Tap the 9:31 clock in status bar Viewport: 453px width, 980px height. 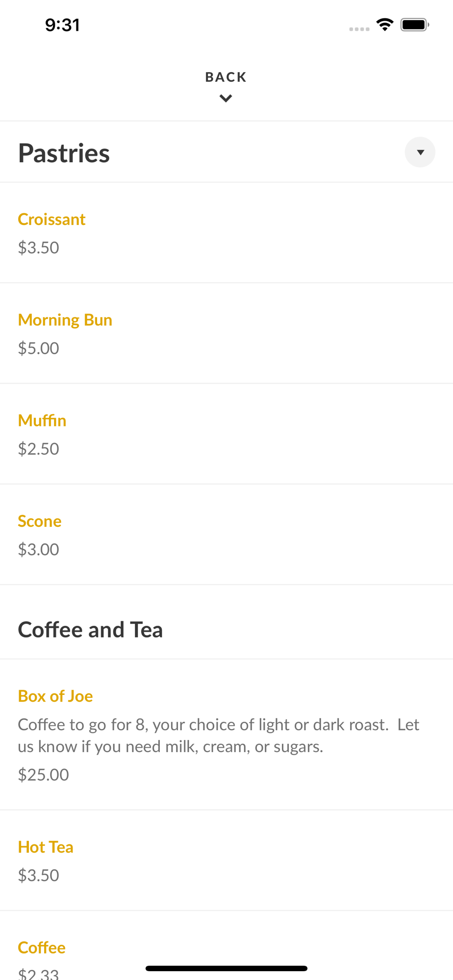tap(62, 25)
